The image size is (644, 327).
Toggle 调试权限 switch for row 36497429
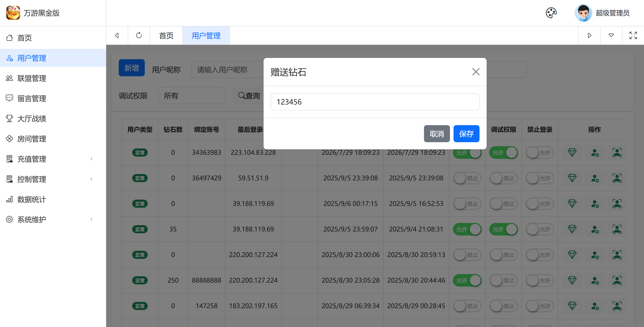click(x=503, y=178)
